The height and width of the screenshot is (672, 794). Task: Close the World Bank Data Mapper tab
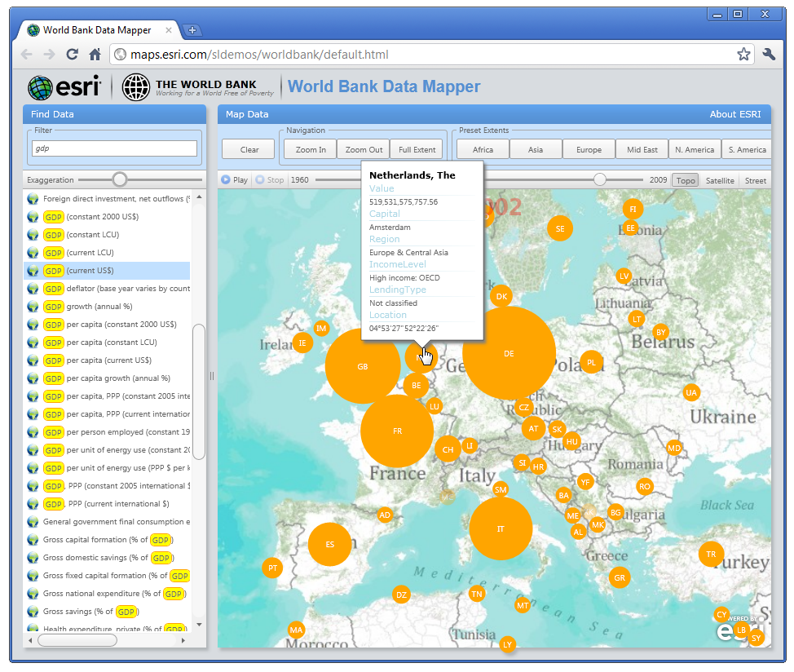click(x=169, y=30)
